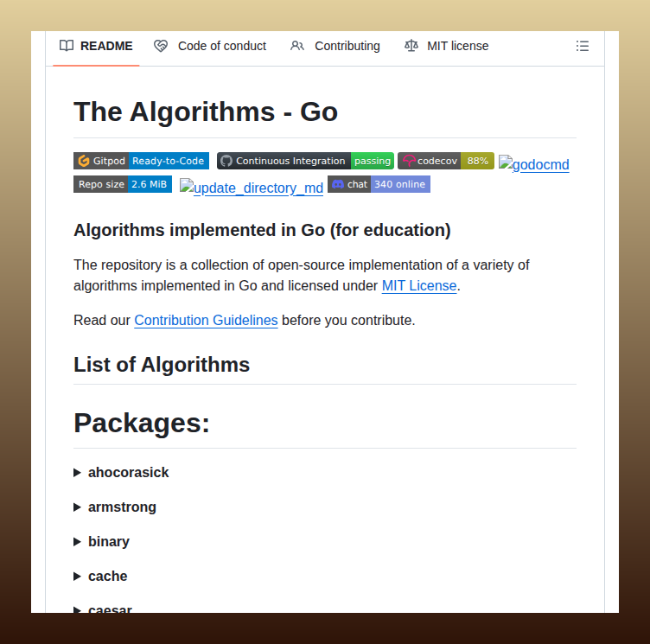Switch to the Code of conduct tab
The width and height of the screenshot is (650, 644).
click(x=210, y=46)
